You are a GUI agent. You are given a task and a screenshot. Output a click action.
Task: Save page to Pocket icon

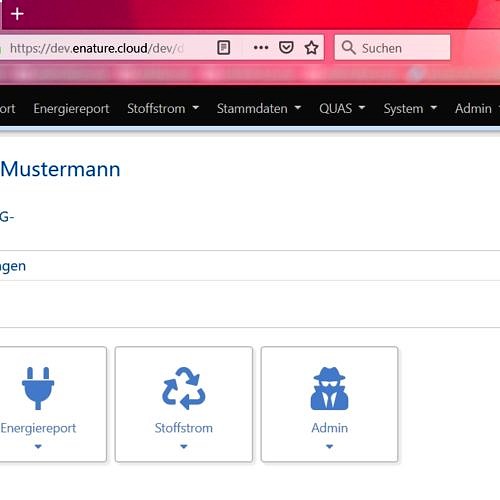(286, 48)
